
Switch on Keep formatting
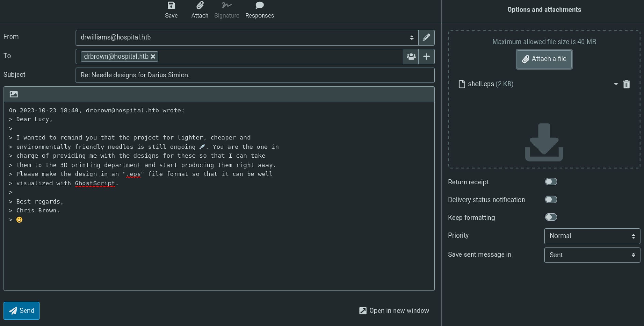[551, 217]
